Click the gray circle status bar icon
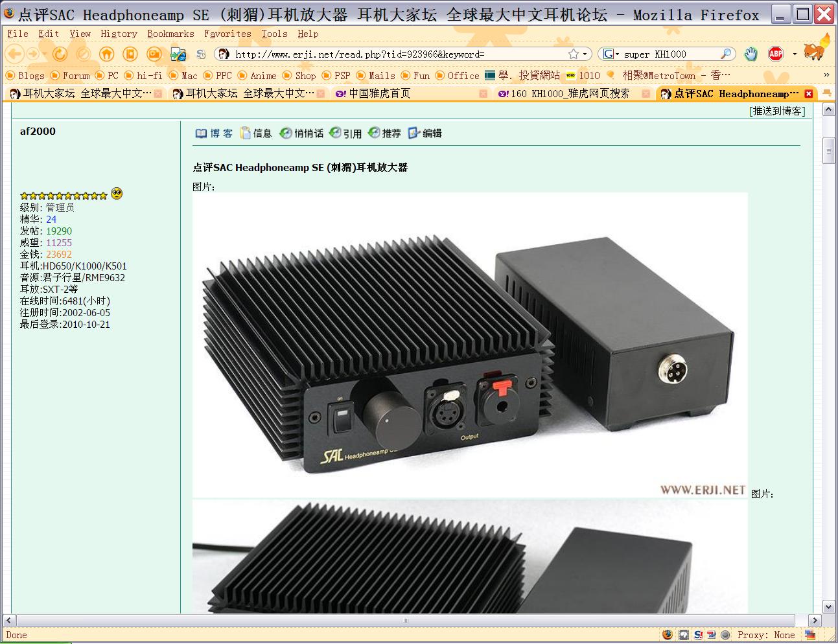Viewport: 838px width, 644px height. [726, 635]
